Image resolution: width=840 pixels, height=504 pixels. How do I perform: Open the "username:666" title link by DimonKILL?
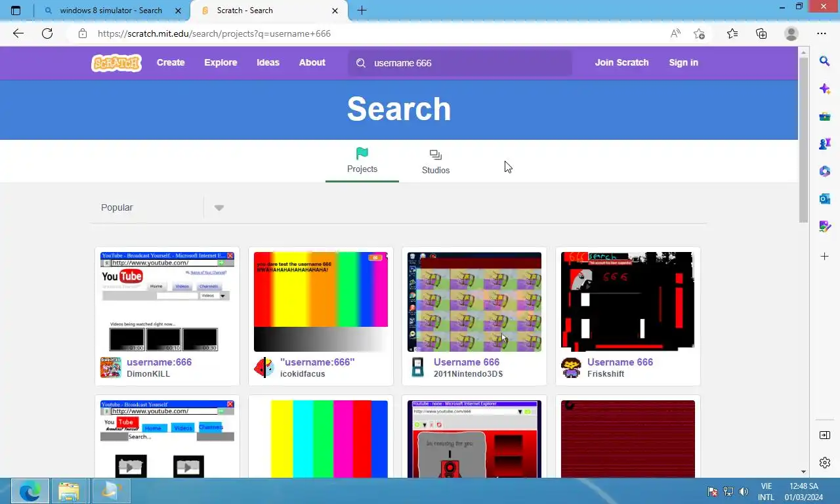(159, 362)
